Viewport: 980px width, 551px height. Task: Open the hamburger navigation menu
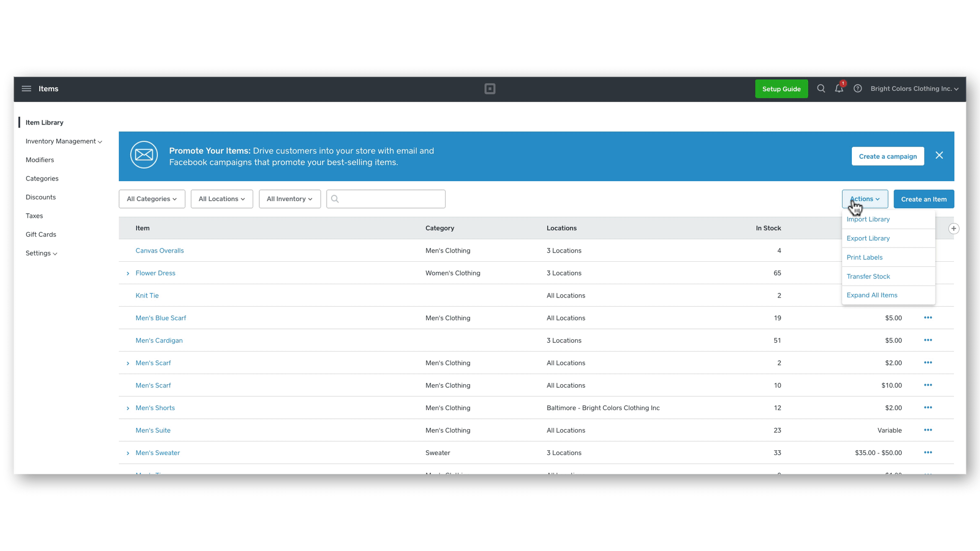[x=27, y=89]
